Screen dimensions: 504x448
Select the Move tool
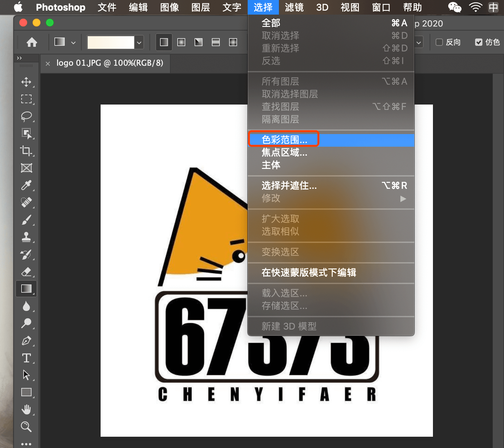coord(26,82)
